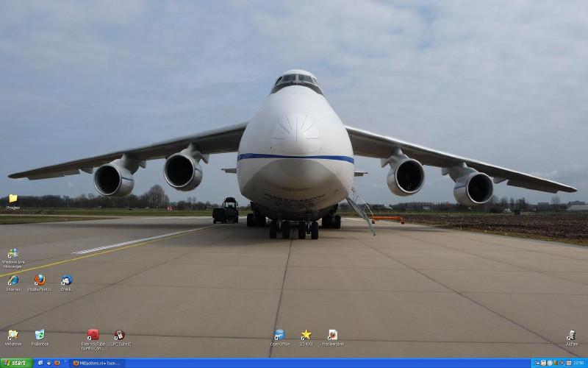Open the Prullenbak recycle bin
588x368 pixels.
click(40, 335)
